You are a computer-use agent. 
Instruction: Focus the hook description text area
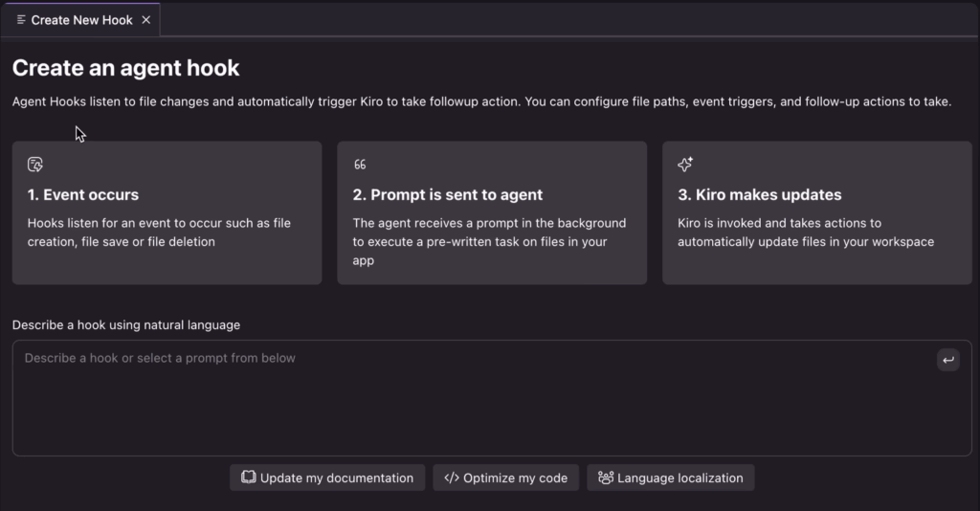tap(492, 398)
